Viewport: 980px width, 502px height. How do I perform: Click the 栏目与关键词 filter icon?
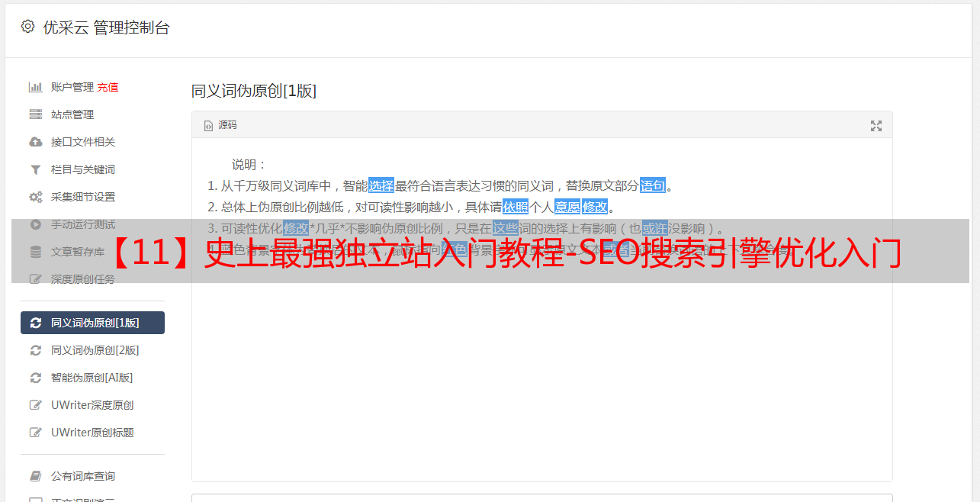35,169
